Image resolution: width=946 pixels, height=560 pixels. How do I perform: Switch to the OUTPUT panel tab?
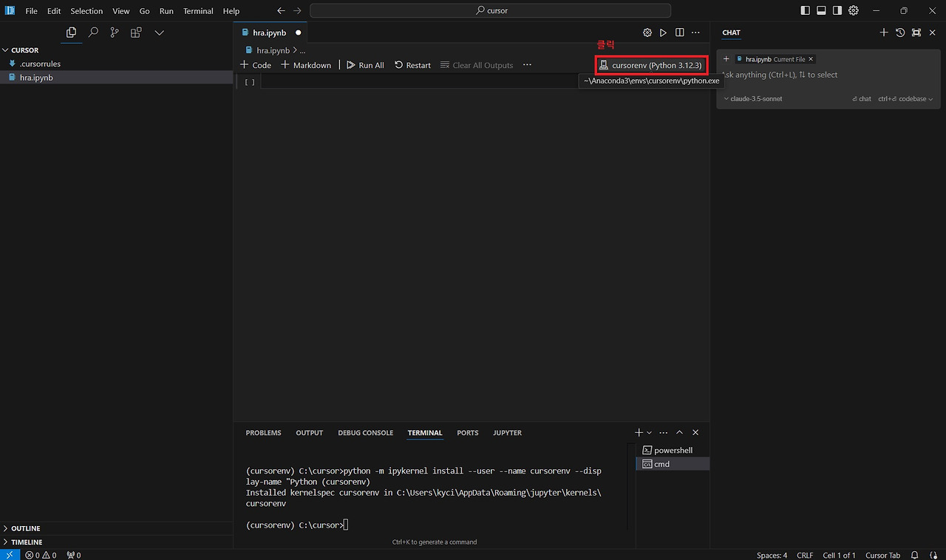[x=310, y=433]
